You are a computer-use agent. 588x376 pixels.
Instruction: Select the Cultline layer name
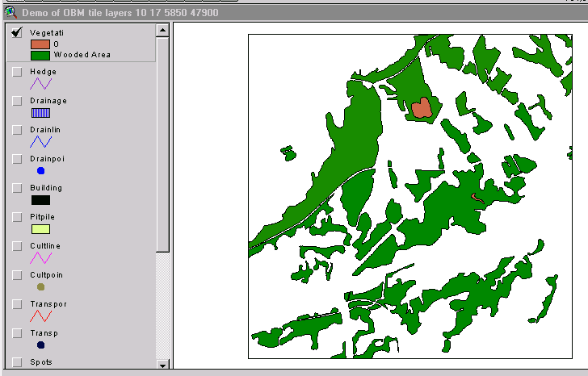[x=45, y=246]
